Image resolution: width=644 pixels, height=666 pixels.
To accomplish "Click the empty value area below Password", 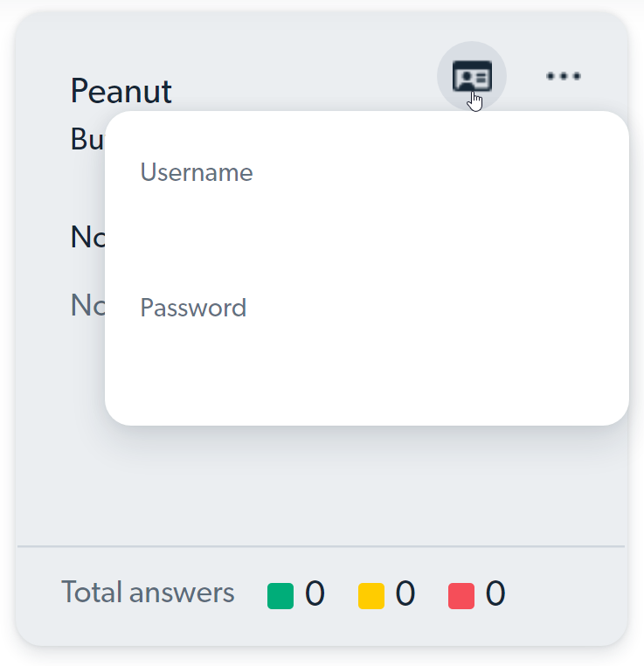I will click(x=367, y=361).
